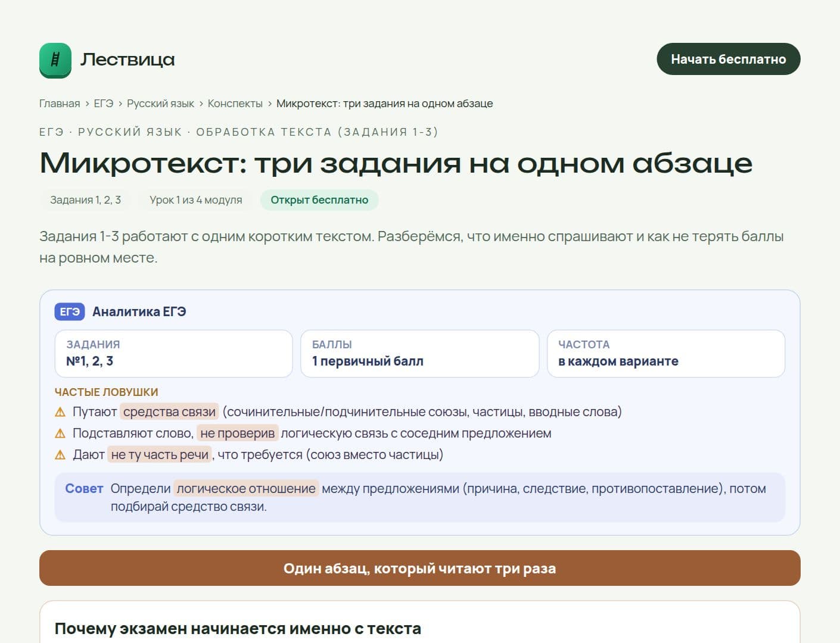Click the Начать бесплатно button
Screen dimensions: 840x643
(x=728, y=59)
